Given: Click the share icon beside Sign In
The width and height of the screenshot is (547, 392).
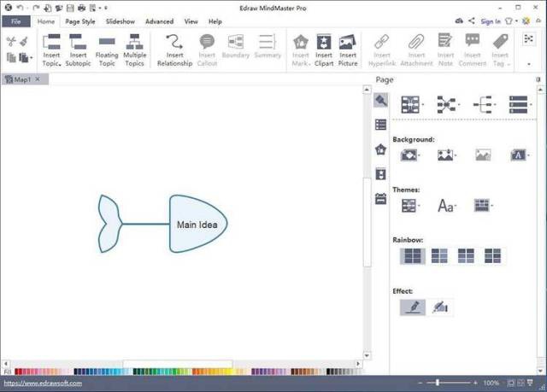Looking at the screenshot, I should click(471, 20).
